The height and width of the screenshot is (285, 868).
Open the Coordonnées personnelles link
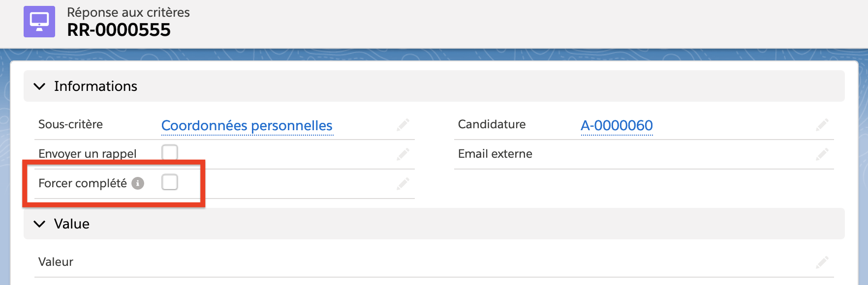click(x=247, y=126)
